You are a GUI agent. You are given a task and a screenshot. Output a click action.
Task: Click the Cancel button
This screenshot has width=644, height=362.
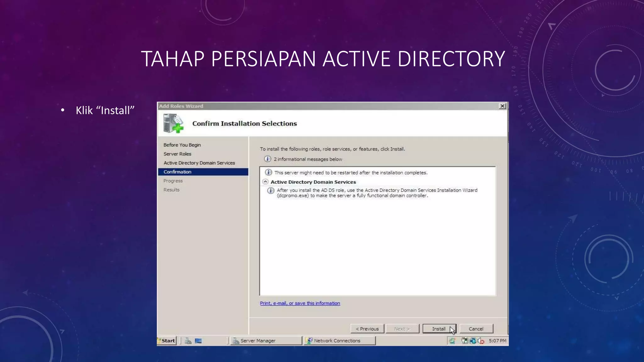(476, 329)
